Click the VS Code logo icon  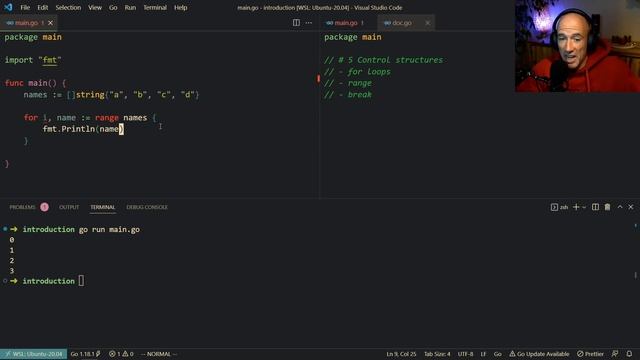(8, 7)
